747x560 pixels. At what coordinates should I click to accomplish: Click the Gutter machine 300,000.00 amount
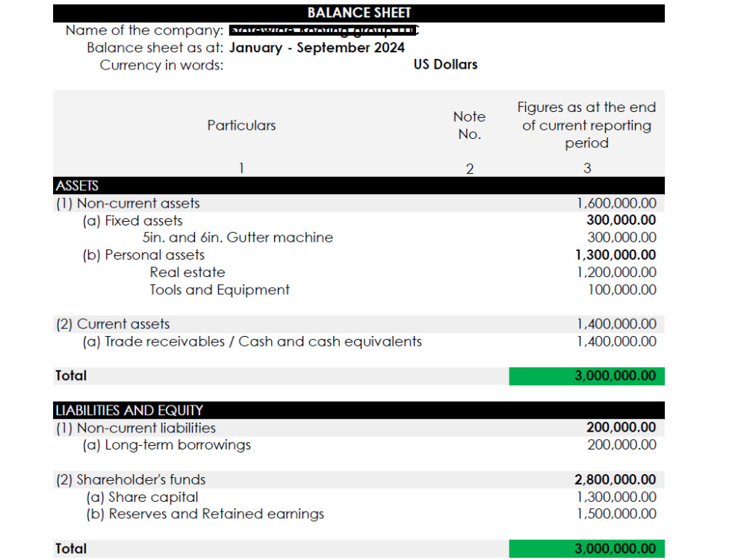tap(622, 237)
